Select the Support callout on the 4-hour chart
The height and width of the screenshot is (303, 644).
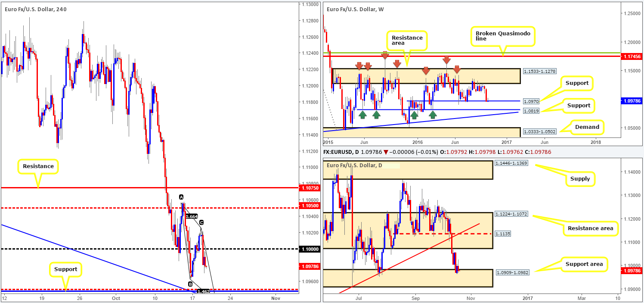click(66, 269)
